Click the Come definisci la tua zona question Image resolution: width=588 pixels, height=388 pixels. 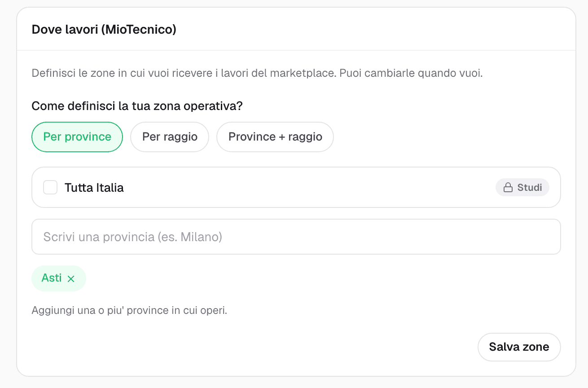pos(137,106)
